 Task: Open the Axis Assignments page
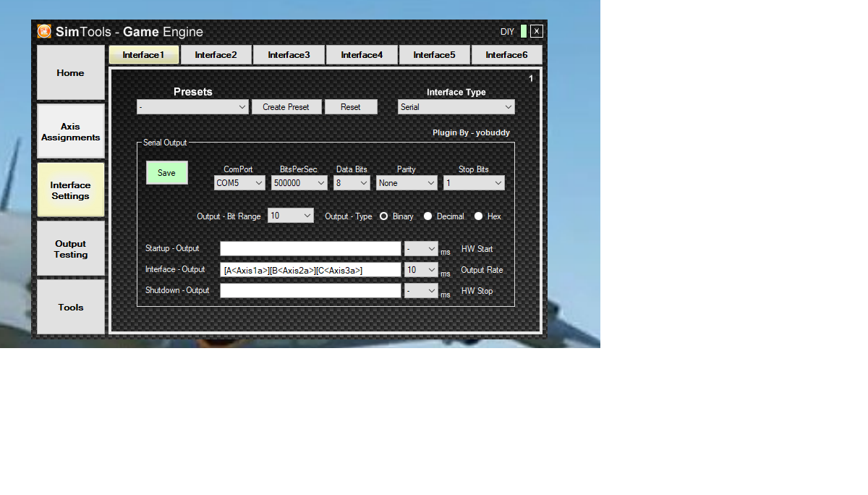71,132
